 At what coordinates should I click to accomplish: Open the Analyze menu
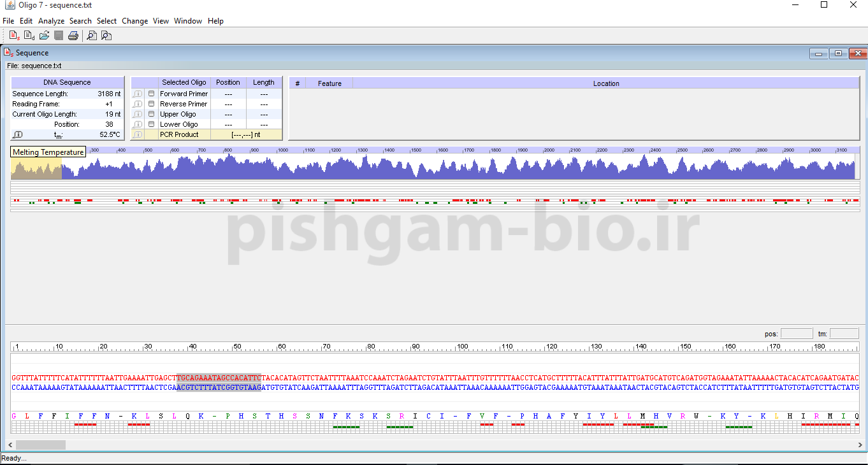(x=51, y=21)
